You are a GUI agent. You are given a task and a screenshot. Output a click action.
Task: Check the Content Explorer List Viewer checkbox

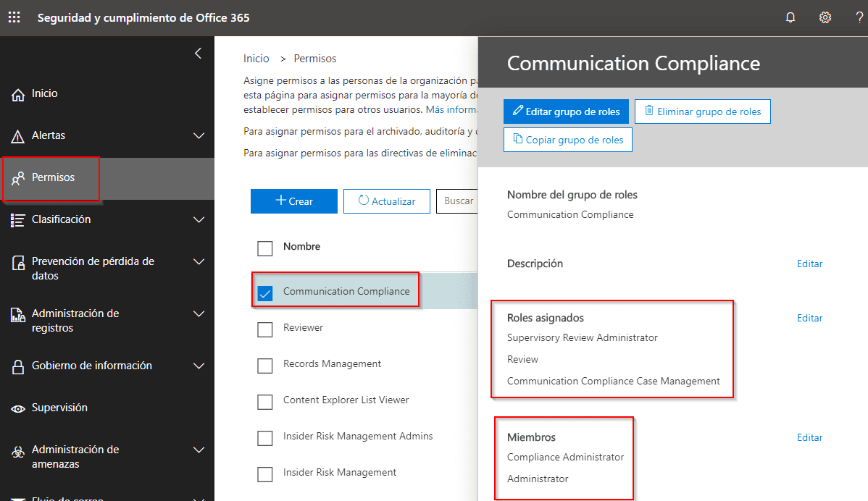265,402
